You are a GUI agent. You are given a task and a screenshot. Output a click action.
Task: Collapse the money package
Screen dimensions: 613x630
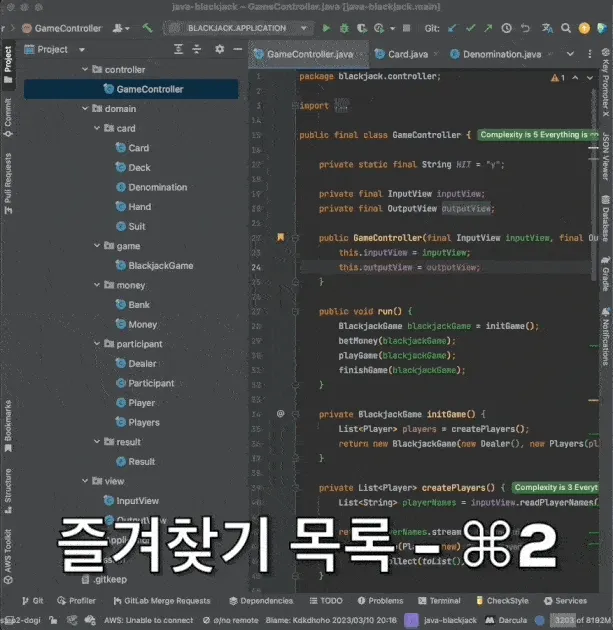click(96, 285)
